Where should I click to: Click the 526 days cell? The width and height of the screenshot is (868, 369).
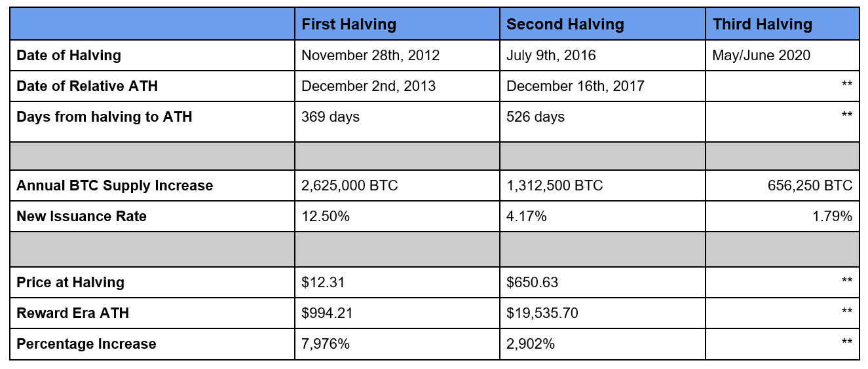coord(535,117)
